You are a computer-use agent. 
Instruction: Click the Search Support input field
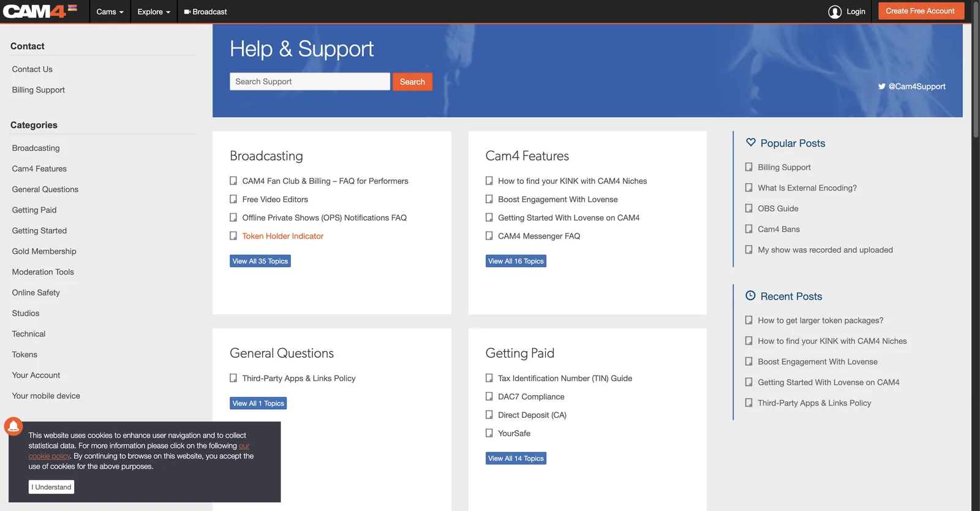point(310,81)
